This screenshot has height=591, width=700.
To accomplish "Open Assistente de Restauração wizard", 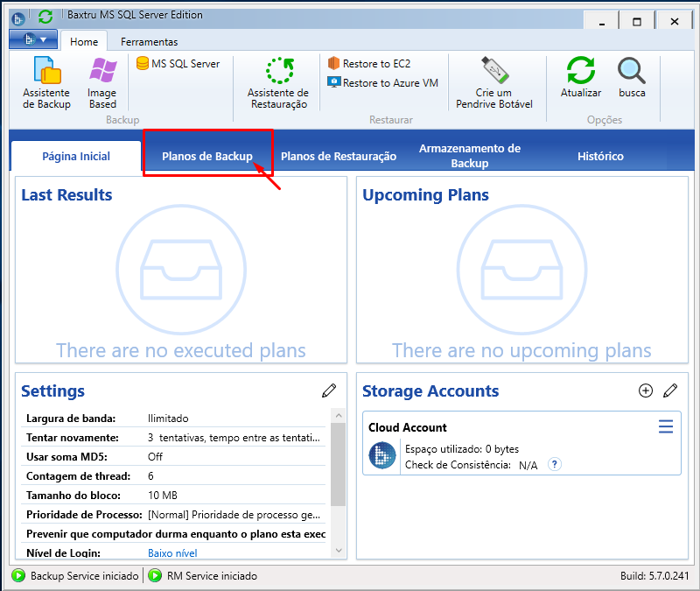I will tap(277, 83).
